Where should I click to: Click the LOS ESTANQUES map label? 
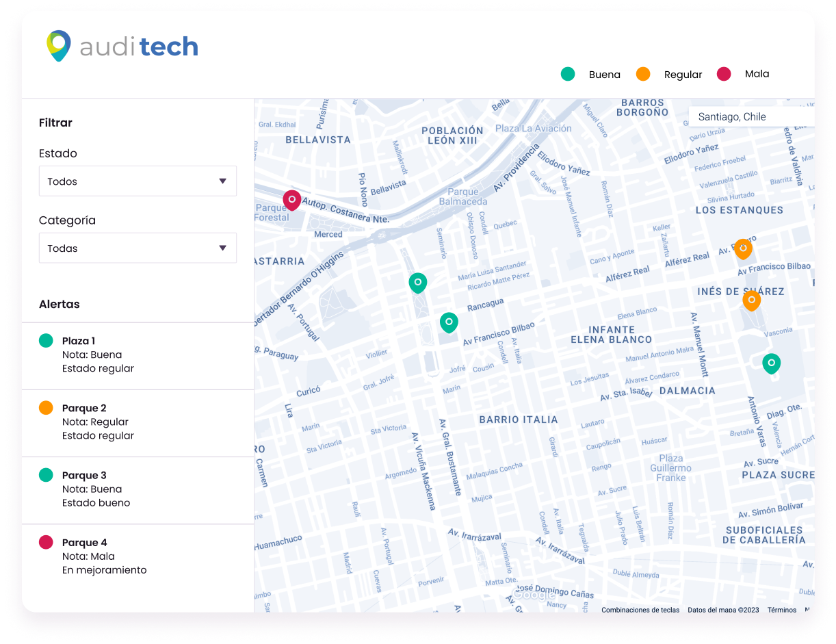click(740, 210)
